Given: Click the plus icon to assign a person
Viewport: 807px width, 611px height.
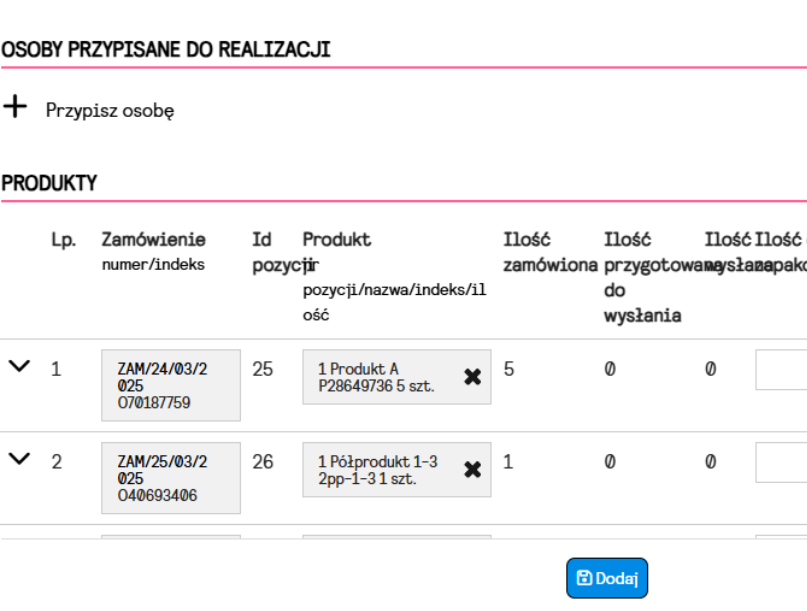Looking at the screenshot, I should [15, 107].
